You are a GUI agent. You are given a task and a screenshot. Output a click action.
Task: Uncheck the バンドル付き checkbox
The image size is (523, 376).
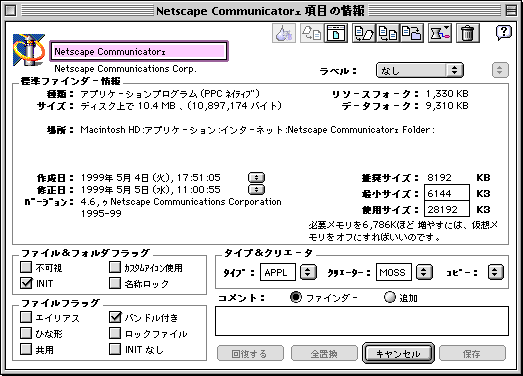(x=115, y=317)
